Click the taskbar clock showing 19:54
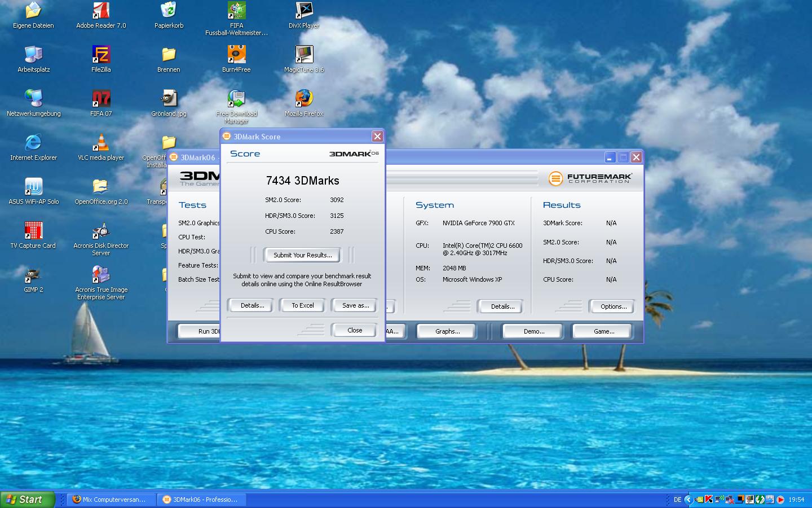812x508 pixels. 796,500
